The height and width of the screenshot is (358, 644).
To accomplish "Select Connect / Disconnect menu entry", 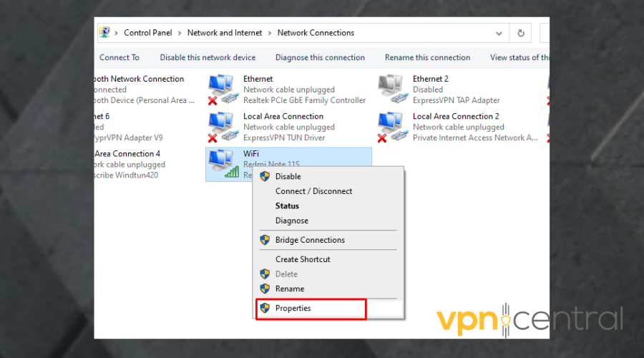I will pos(313,191).
